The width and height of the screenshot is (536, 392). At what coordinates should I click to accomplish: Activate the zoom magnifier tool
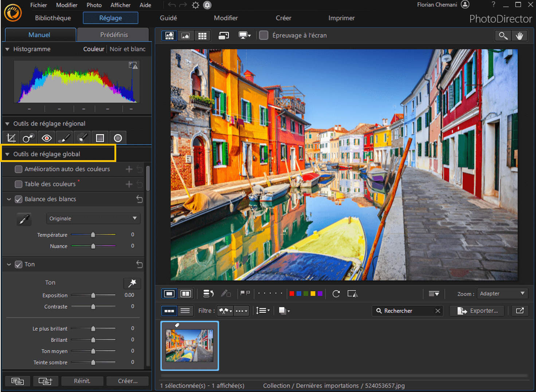point(503,35)
